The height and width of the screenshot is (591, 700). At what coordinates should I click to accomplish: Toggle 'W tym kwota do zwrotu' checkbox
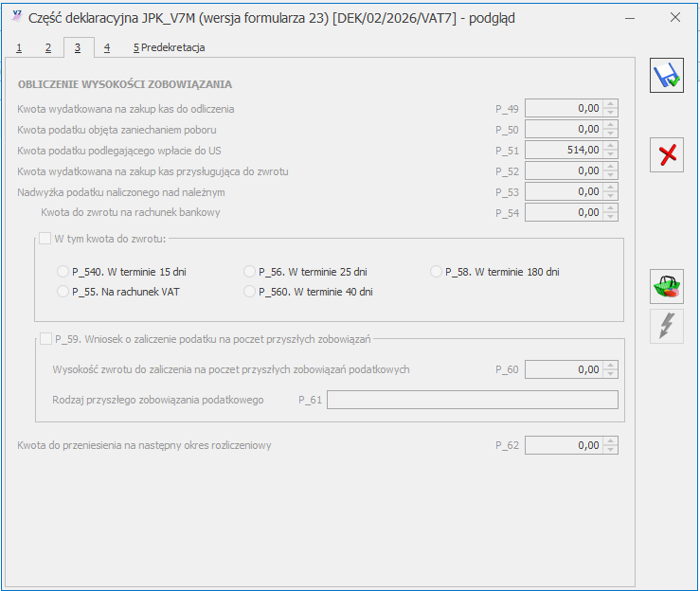click(45, 238)
